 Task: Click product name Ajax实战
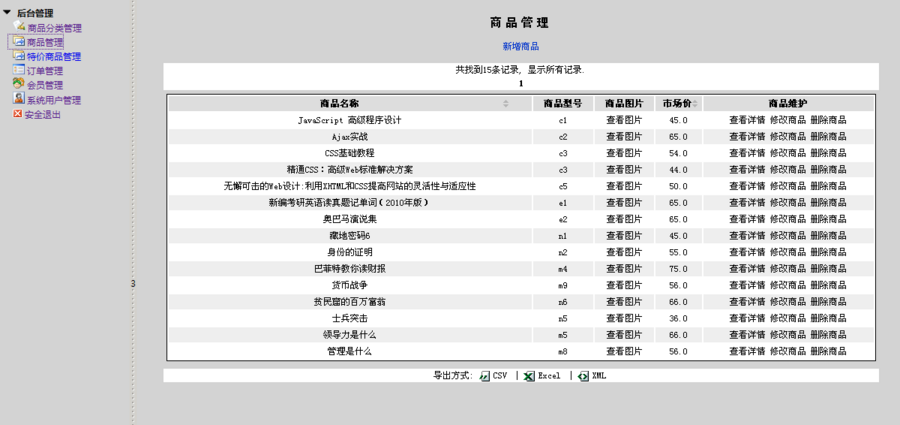pyautogui.click(x=350, y=137)
